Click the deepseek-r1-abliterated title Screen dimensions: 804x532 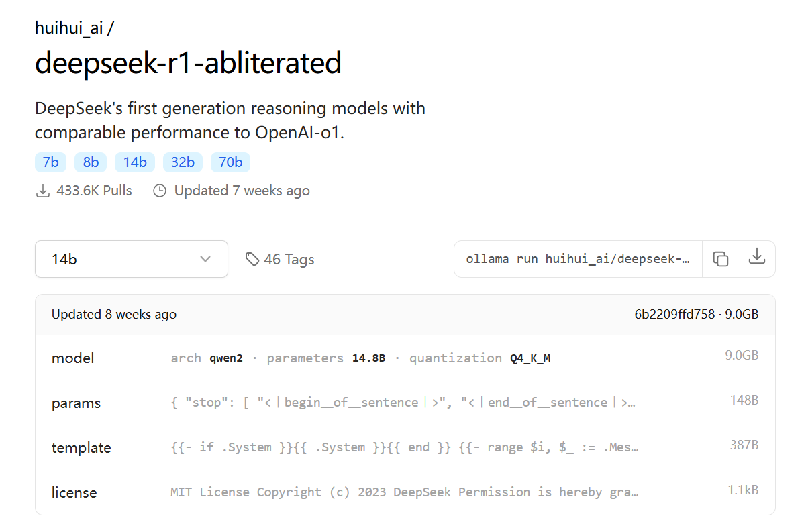click(188, 62)
